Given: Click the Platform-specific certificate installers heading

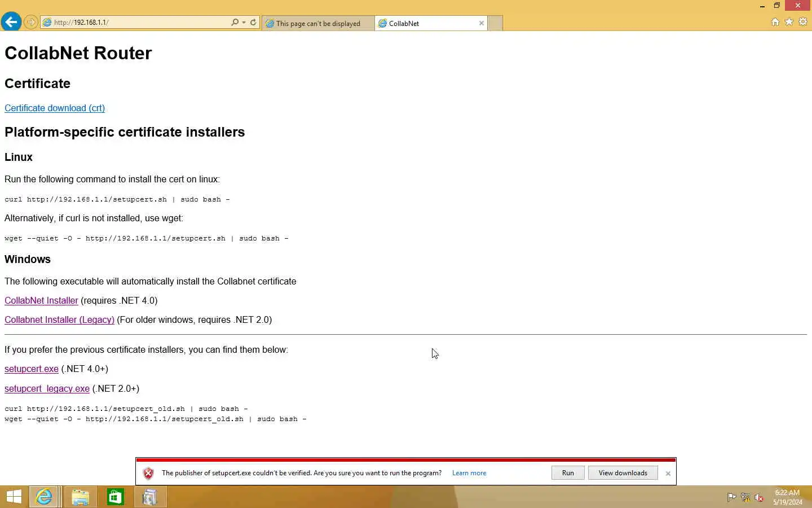Looking at the screenshot, I should (x=125, y=132).
